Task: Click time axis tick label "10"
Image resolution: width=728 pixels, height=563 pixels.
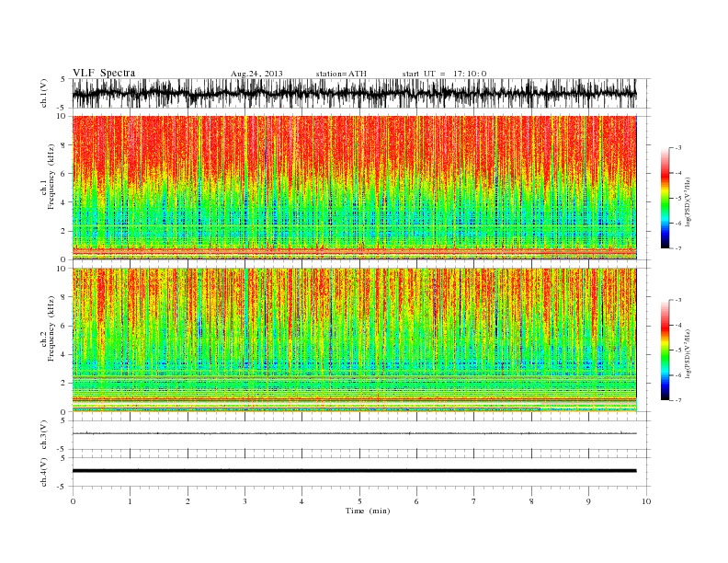Action: point(646,501)
